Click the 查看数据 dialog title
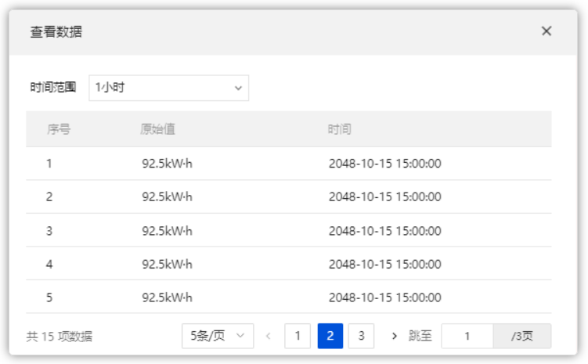The height and width of the screenshot is (364, 588). point(56,31)
